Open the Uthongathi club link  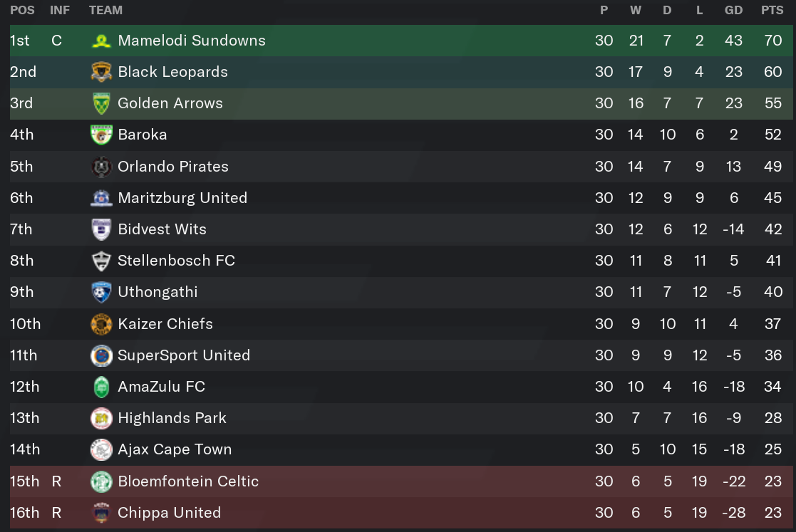point(157,292)
